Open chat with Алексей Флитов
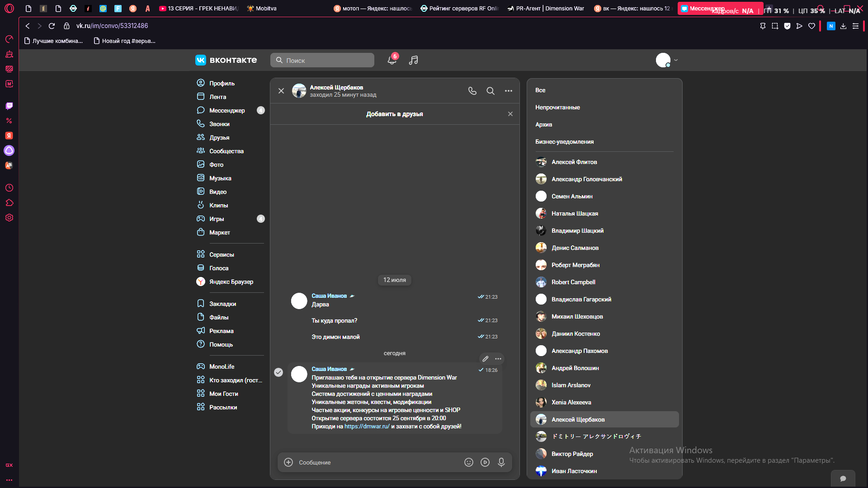The image size is (868, 488). [x=604, y=162]
